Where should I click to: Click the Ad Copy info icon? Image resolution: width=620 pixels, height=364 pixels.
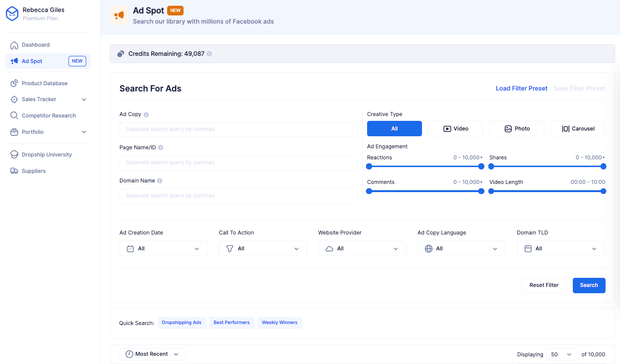pos(146,115)
